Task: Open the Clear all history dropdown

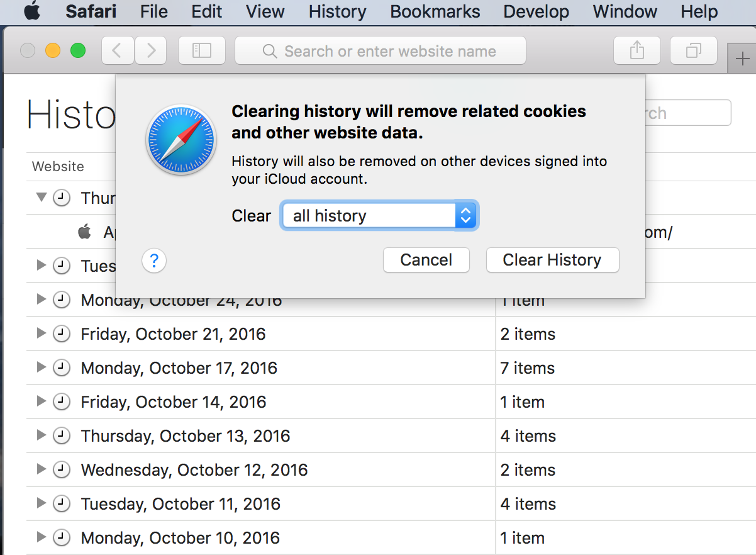Action: pyautogui.click(x=379, y=216)
